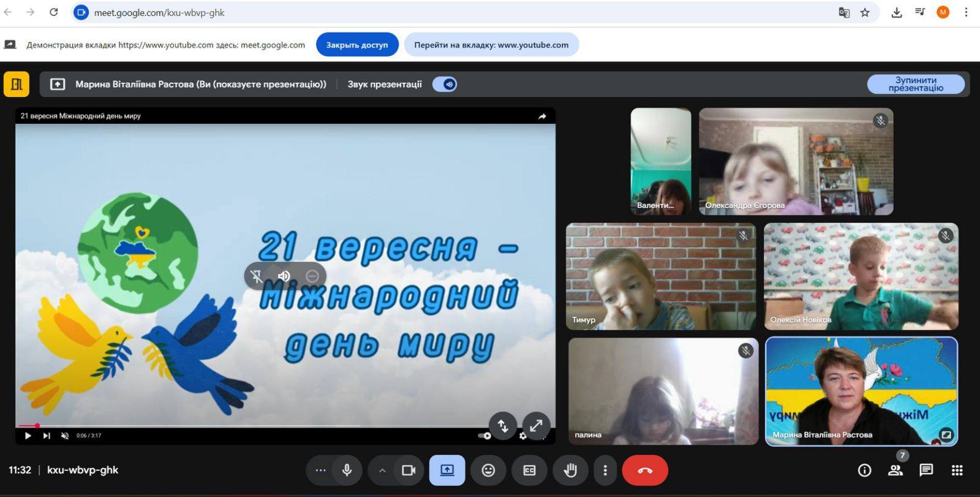Image resolution: width=980 pixels, height=497 pixels.
Task: Open meeting details info icon
Action: (x=864, y=470)
